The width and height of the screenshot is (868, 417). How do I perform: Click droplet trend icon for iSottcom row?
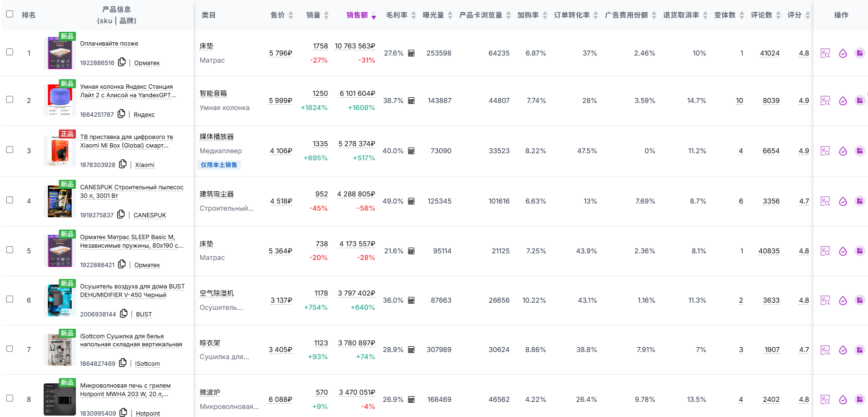(x=842, y=350)
